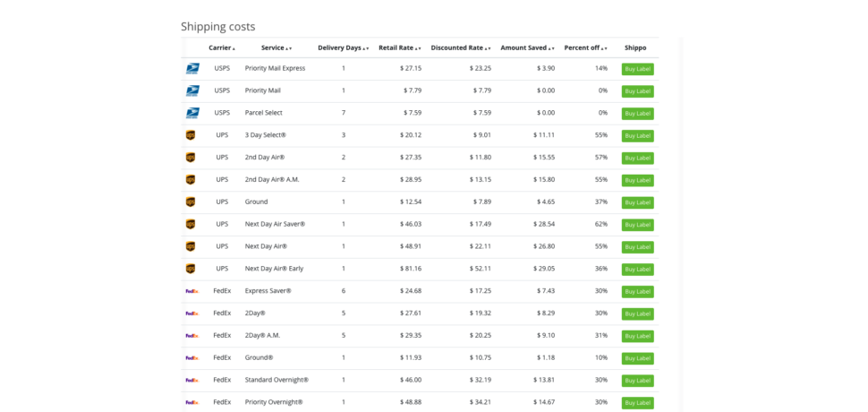Select the Next Day Air Saver® service name
This screenshot has height=412, width=868.
(275, 224)
